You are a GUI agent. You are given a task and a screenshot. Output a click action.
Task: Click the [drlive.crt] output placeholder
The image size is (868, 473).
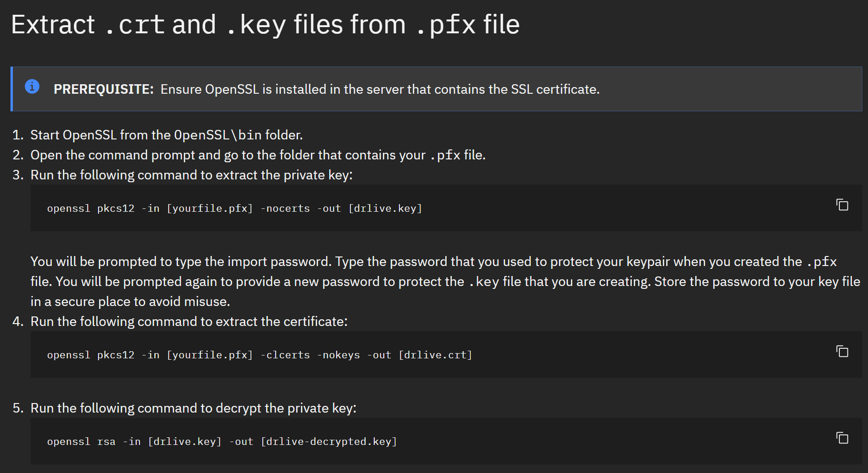435,355
